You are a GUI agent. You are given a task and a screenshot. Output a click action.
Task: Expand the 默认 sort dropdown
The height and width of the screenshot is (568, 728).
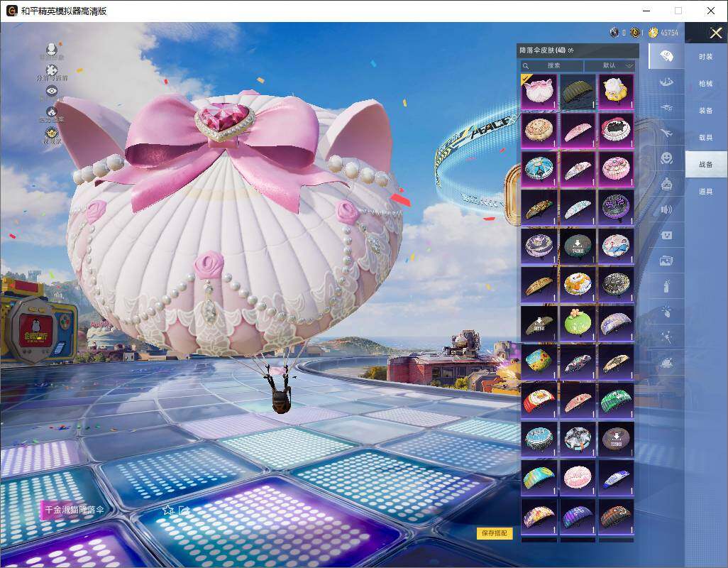point(610,65)
